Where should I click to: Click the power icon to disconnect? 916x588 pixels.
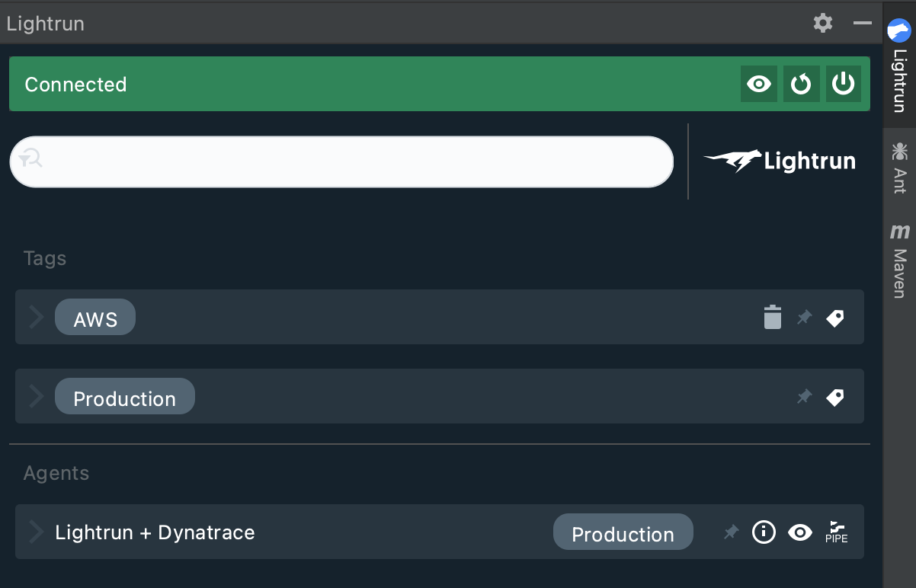(843, 84)
